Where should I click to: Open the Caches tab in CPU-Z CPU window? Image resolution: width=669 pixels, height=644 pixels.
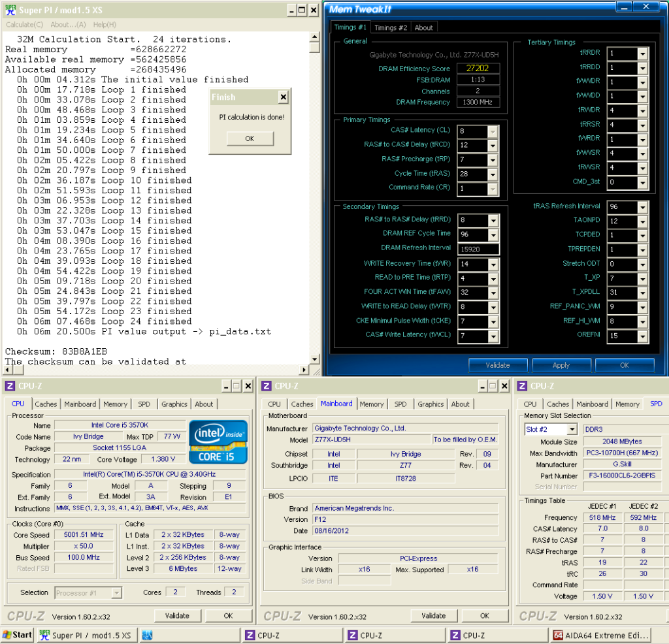(46, 404)
